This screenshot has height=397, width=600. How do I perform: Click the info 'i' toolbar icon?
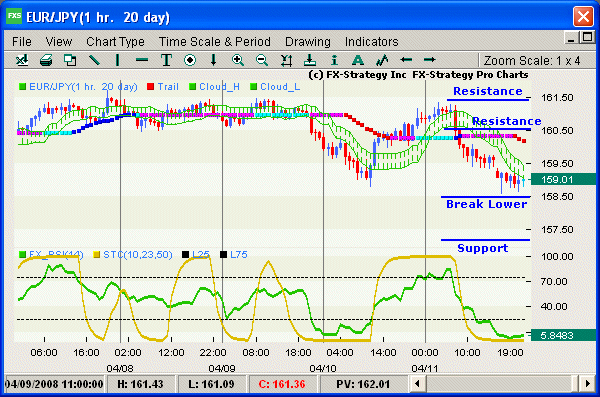click(334, 60)
